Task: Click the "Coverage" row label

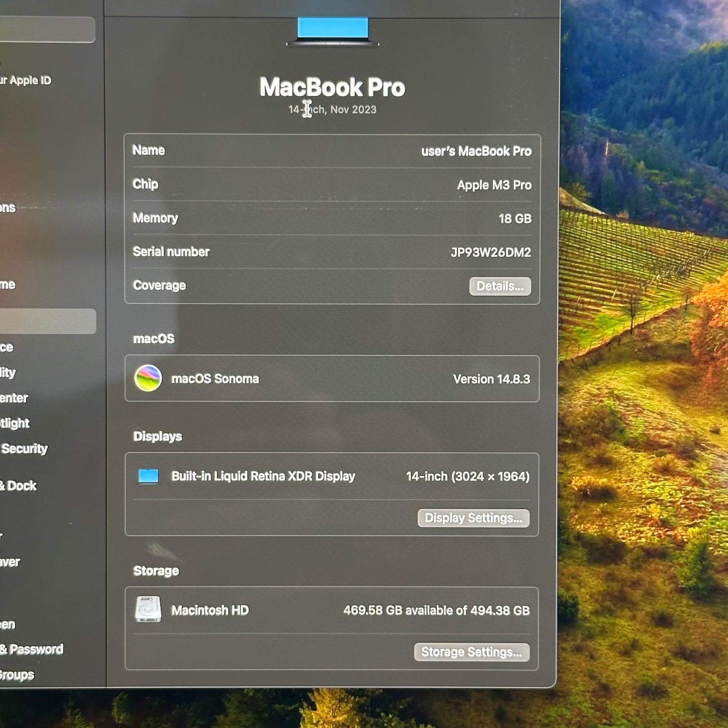Action: [x=159, y=286]
